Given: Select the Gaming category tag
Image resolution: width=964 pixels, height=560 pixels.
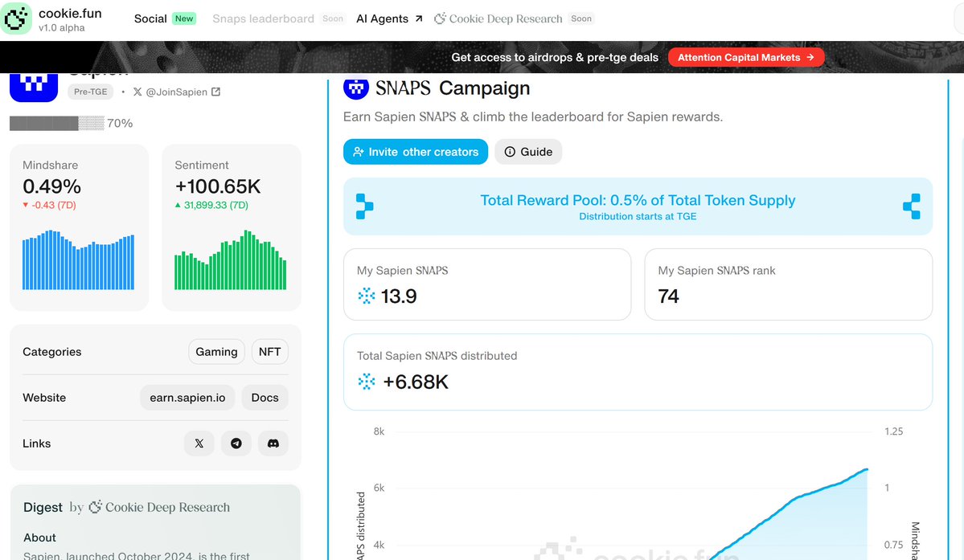Looking at the screenshot, I should 216,352.
